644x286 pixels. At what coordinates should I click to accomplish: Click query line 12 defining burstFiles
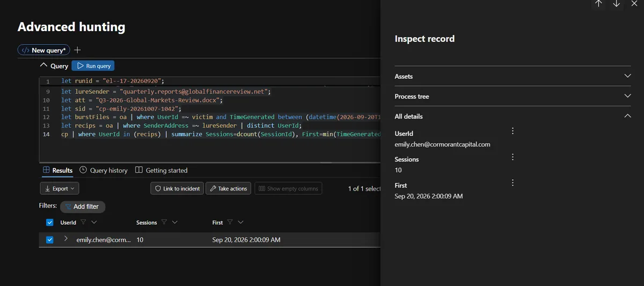click(221, 117)
